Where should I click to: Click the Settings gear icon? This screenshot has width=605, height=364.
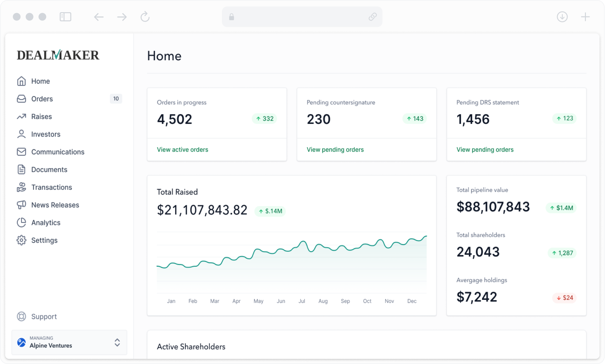[x=21, y=240]
